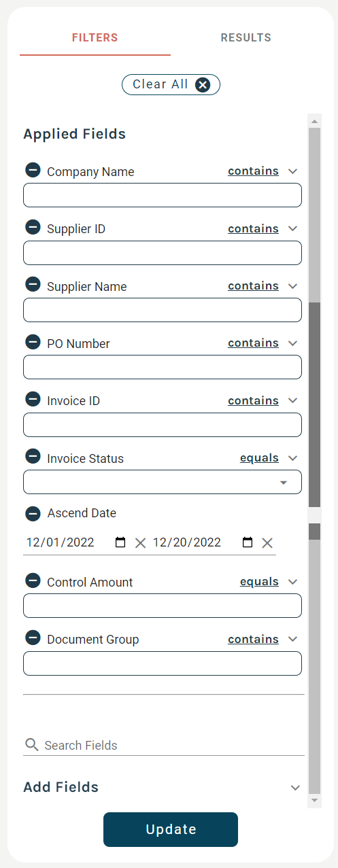Open operator chevron for Supplier Name

click(x=293, y=286)
